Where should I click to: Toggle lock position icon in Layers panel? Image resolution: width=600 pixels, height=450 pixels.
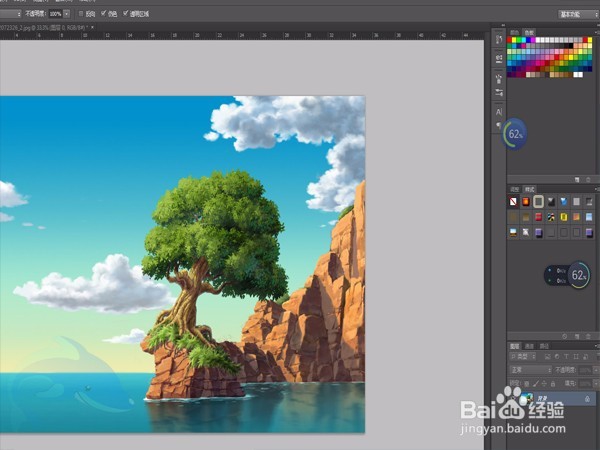coord(544,383)
